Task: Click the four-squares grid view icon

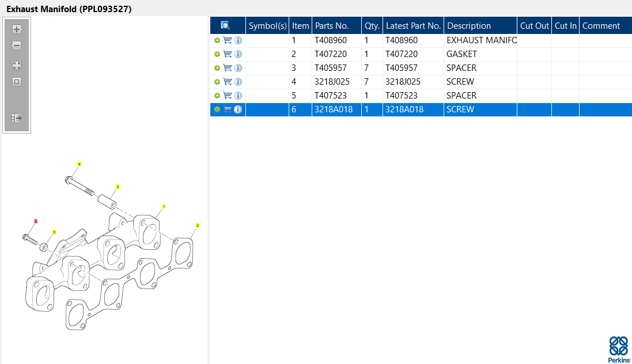Action: coord(17,66)
